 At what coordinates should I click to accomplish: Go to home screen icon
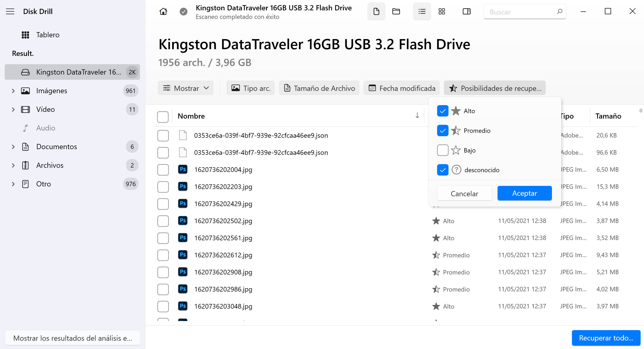coord(163,11)
